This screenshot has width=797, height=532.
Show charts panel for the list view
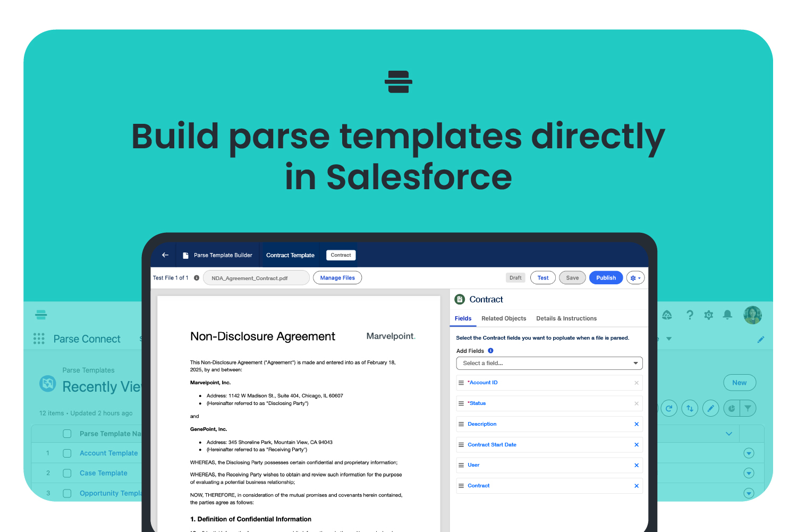[732, 408]
